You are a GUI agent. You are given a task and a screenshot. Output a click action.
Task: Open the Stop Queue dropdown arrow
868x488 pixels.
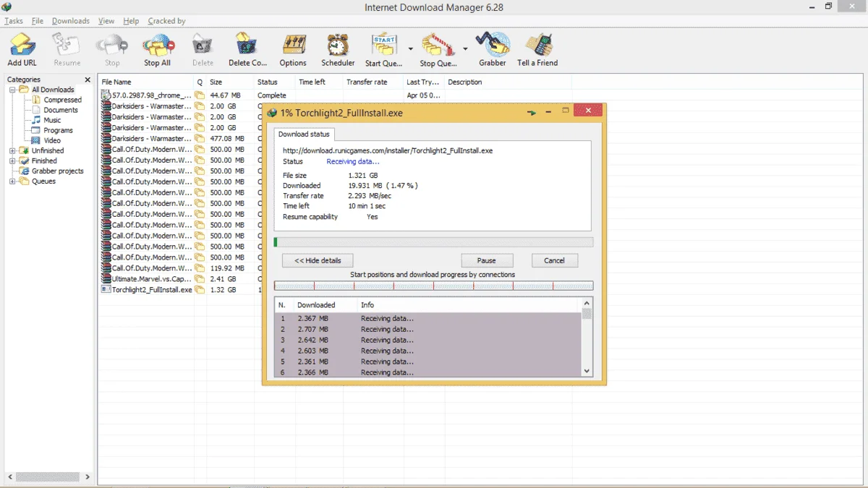(x=465, y=49)
